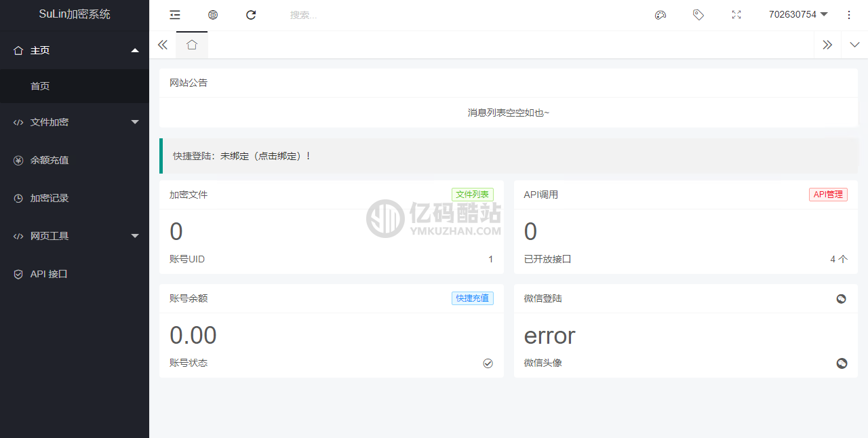Open the three-dot more options menu
Image resolution: width=868 pixels, height=438 pixels.
pos(849,15)
